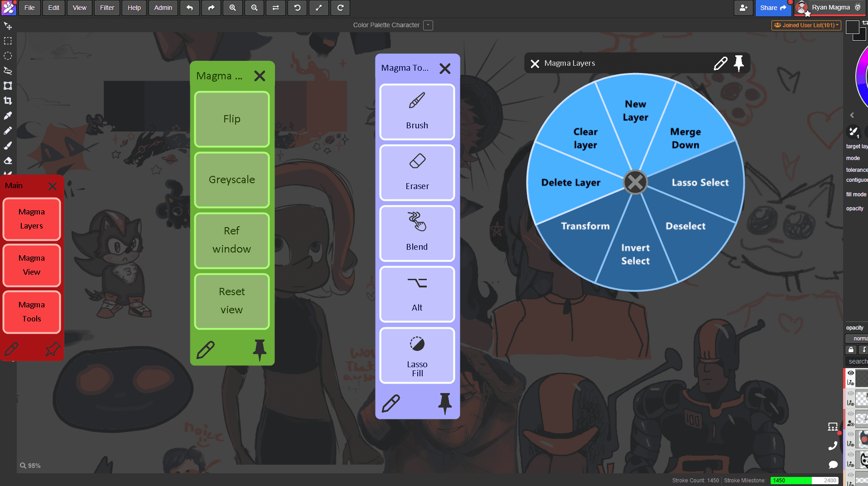Click Greyscale in the green panel
868x486 pixels.
click(232, 180)
